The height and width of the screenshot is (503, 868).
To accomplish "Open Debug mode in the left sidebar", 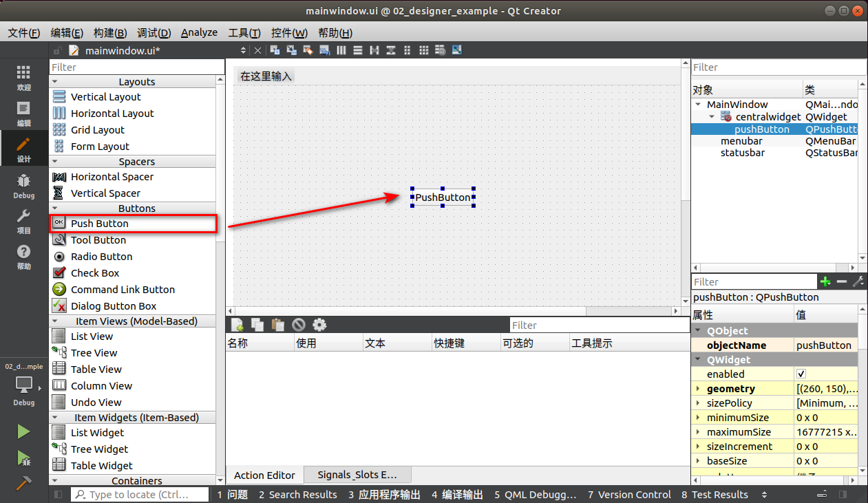I will pyautogui.click(x=23, y=185).
